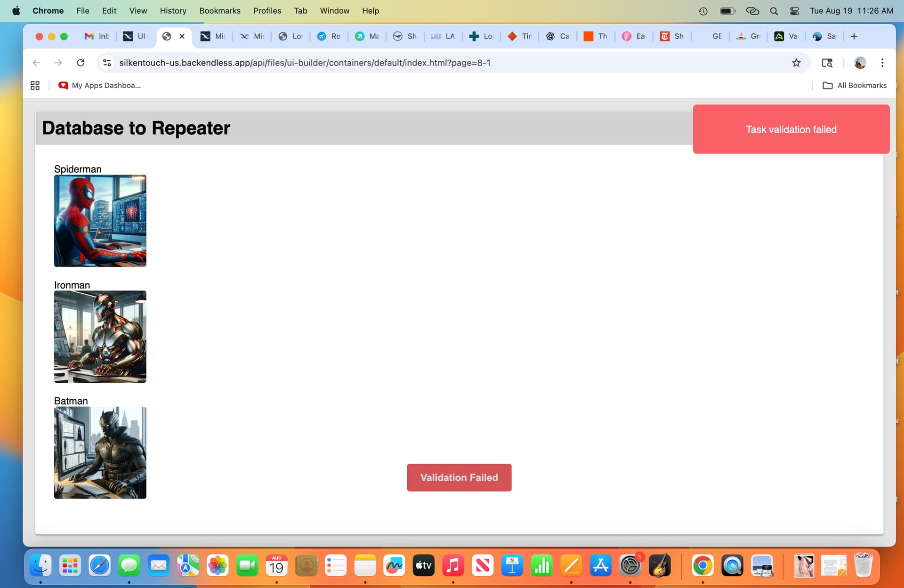Open Keynote from the dock
The image size is (904, 588).
pyautogui.click(x=512, y=565)
